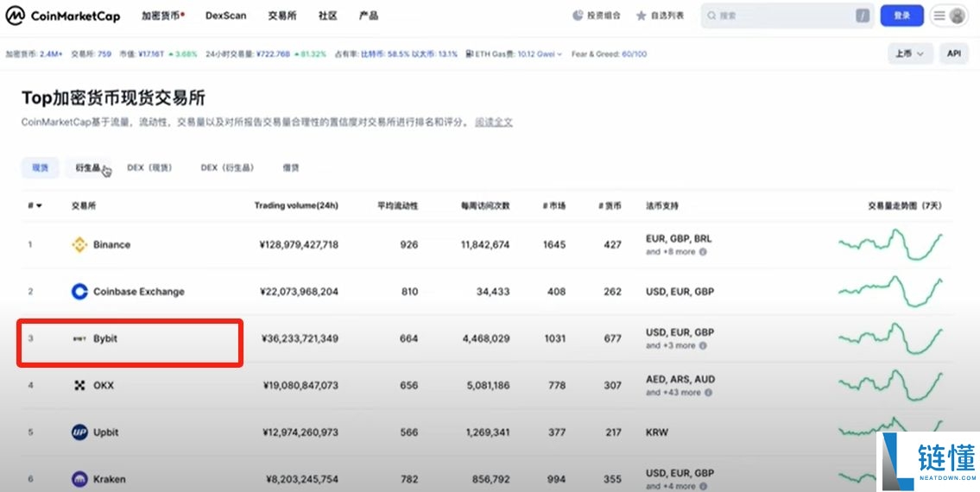Image resolution: width=980 pixels, height=492 pixels.
Task: Click OKX info icon beside +43 more
Action: point(708,393)
